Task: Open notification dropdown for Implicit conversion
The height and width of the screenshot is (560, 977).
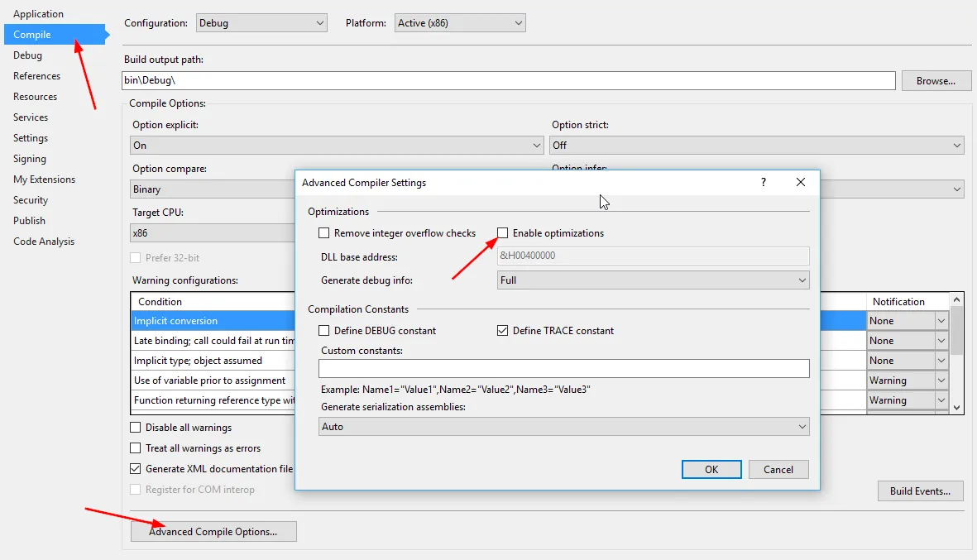Action: pyautogui.click(x=941, y=321)
